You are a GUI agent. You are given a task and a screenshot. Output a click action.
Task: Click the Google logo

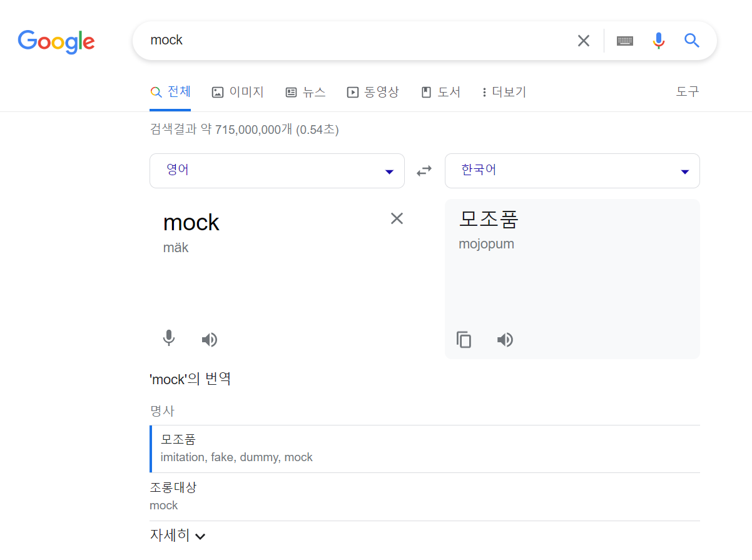(x=56, y=42)
